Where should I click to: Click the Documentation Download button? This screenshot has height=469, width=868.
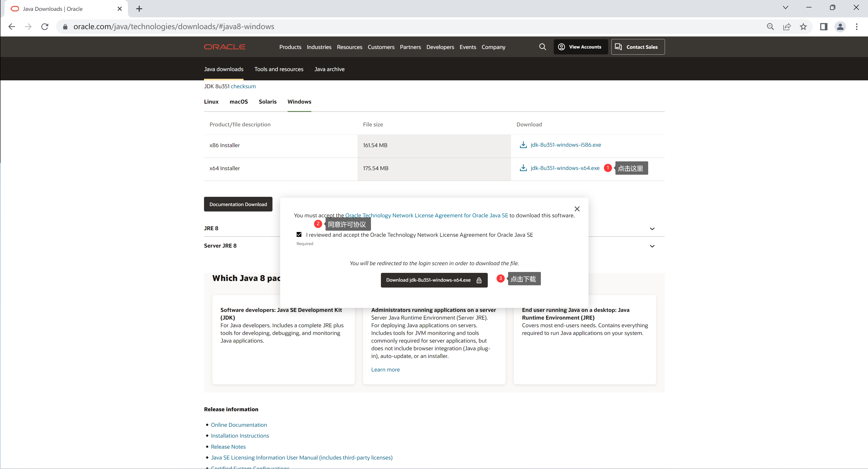coord(238,204)
